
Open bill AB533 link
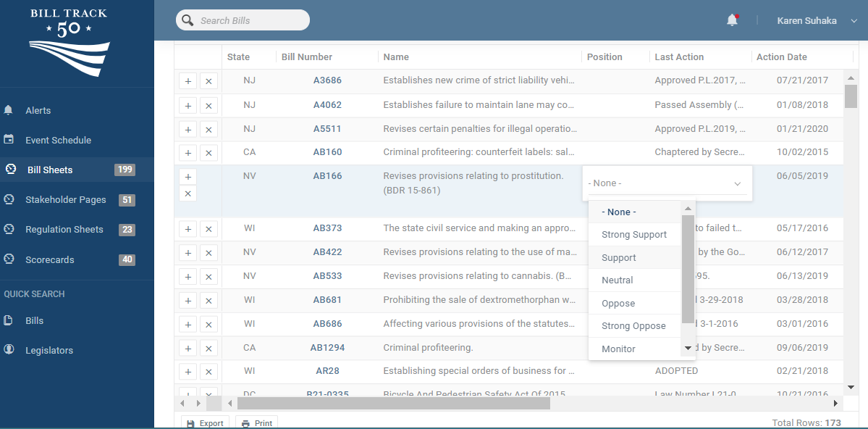click(327, 276)
